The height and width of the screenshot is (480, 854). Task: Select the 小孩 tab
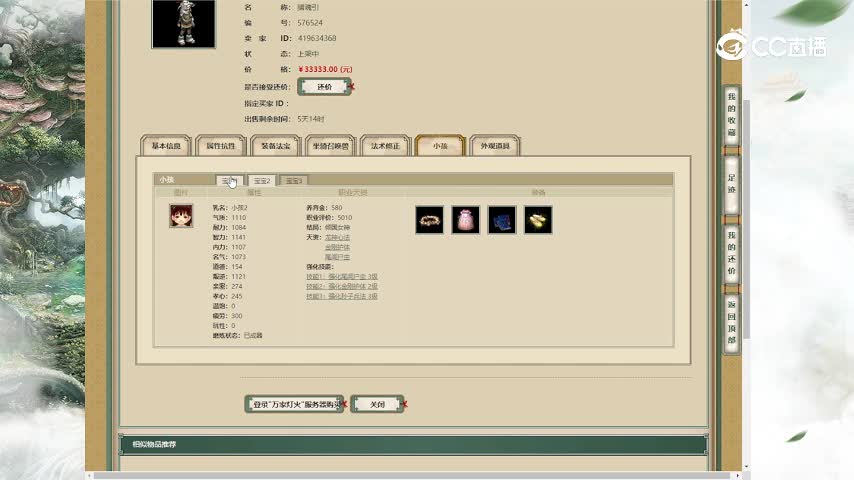440,146
